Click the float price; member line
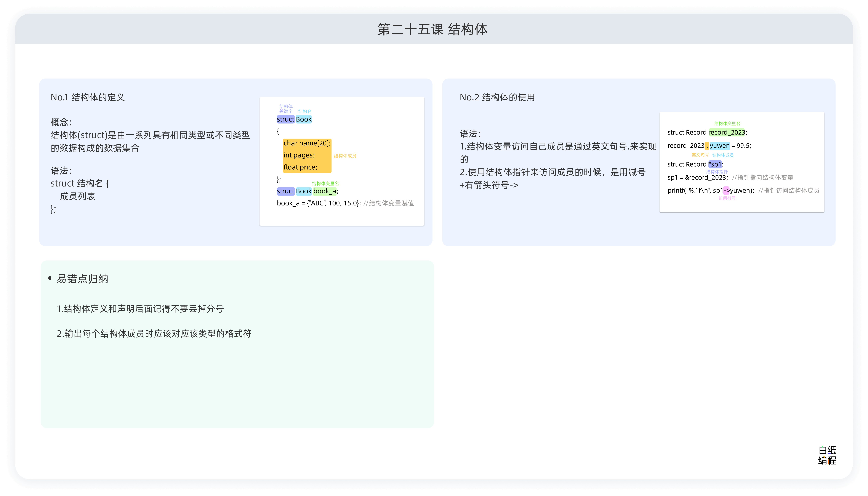Viewport: 868px width, 496px height. tap(300, 167)
